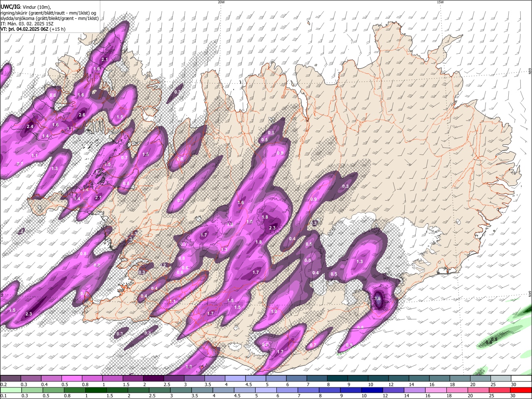Image resolution: width=532 pixels, height=399 pixels.
Task: Pick the pale green 0.1 rain legend swatch
Action: tap(11, 390)
